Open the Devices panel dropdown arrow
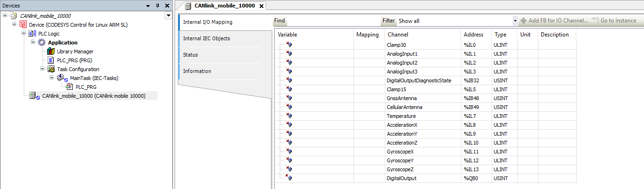644x189 pixels. tap(148, 6)
